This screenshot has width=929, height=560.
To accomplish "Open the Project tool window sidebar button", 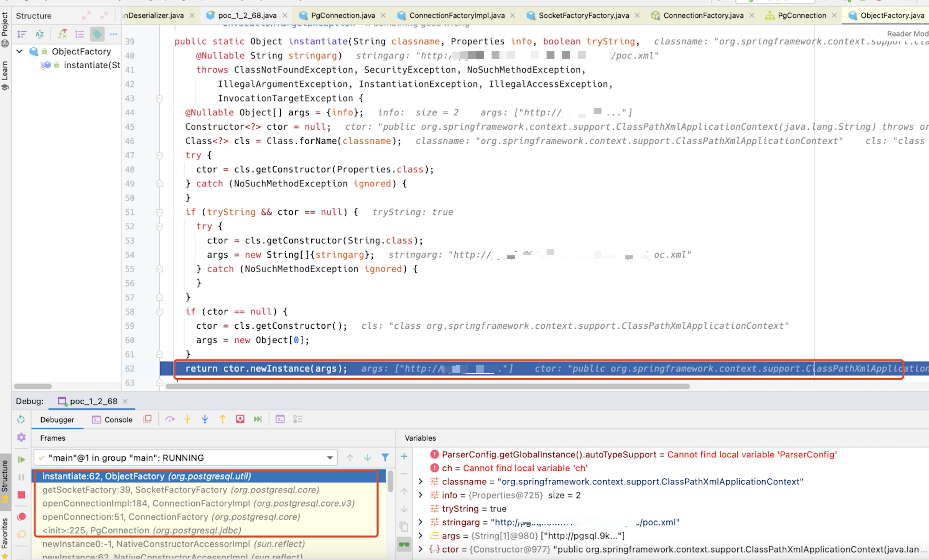I will [x=5, y=29].
